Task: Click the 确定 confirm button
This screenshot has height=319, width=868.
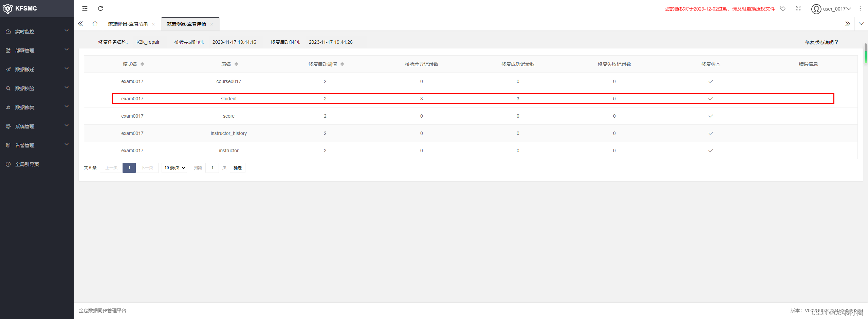Action: [238, 168]
